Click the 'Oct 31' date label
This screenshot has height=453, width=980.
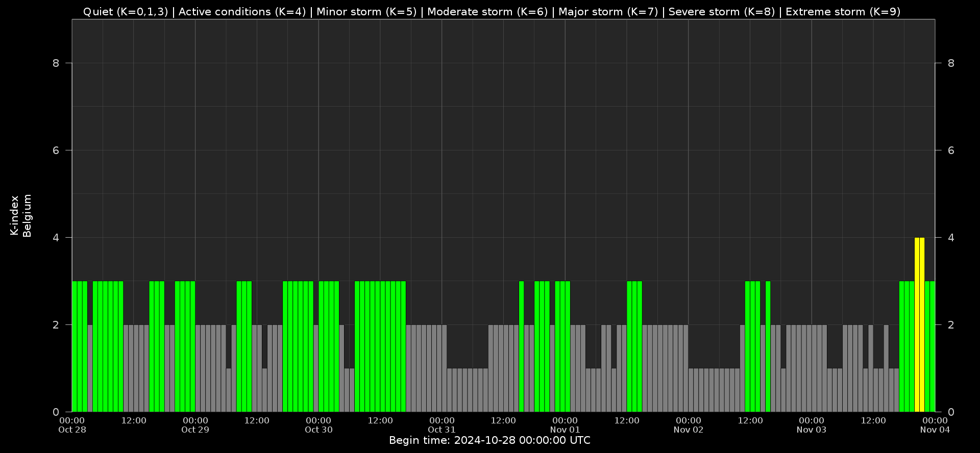pos(442,430)
